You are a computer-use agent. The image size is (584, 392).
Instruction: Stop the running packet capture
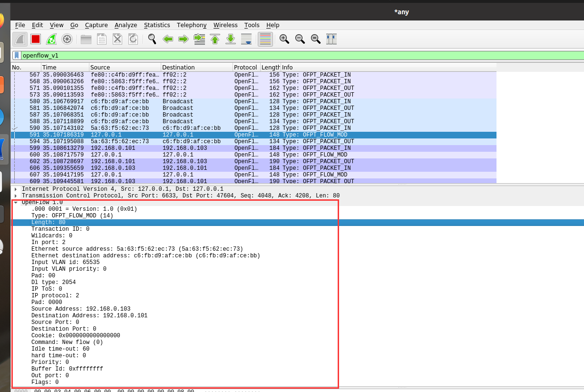pos(36,39)
